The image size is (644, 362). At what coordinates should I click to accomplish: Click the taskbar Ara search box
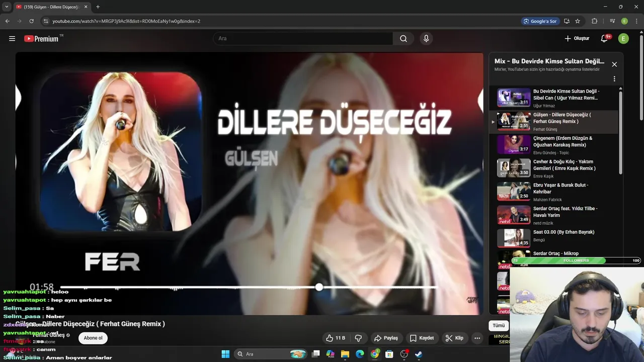[271, 354]
